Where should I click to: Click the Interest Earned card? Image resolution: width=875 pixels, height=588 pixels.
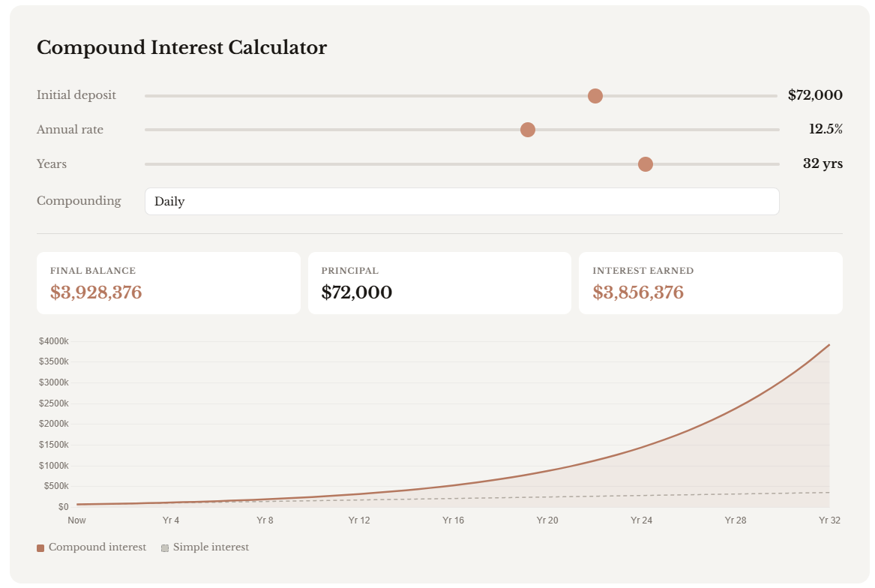point(711,283)
